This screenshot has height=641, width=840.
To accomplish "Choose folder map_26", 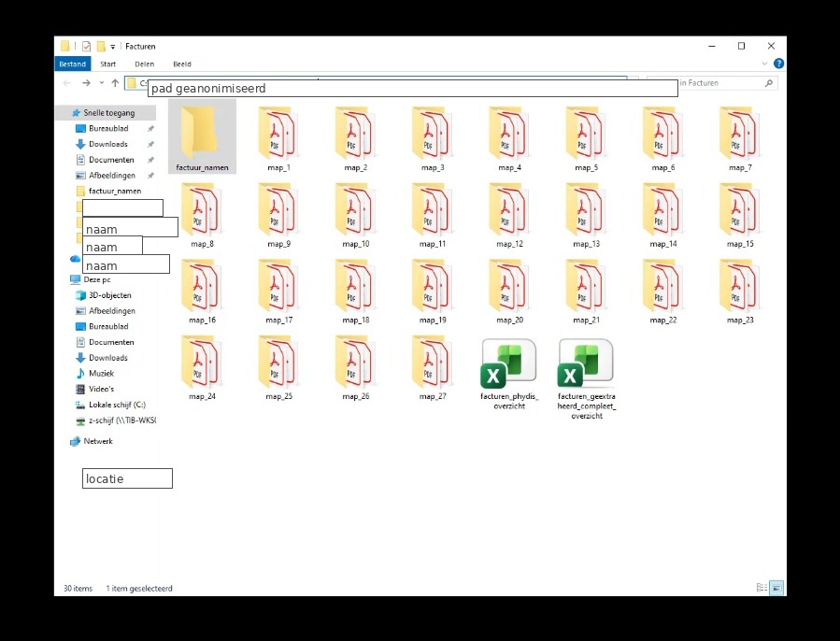I will click(x=356, y=367).
